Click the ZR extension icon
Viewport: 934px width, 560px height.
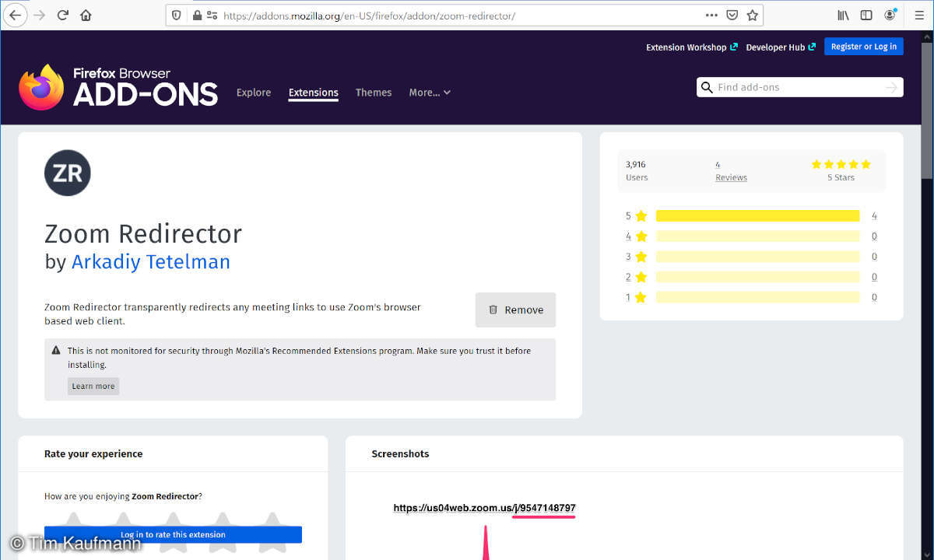pos(68,173)
